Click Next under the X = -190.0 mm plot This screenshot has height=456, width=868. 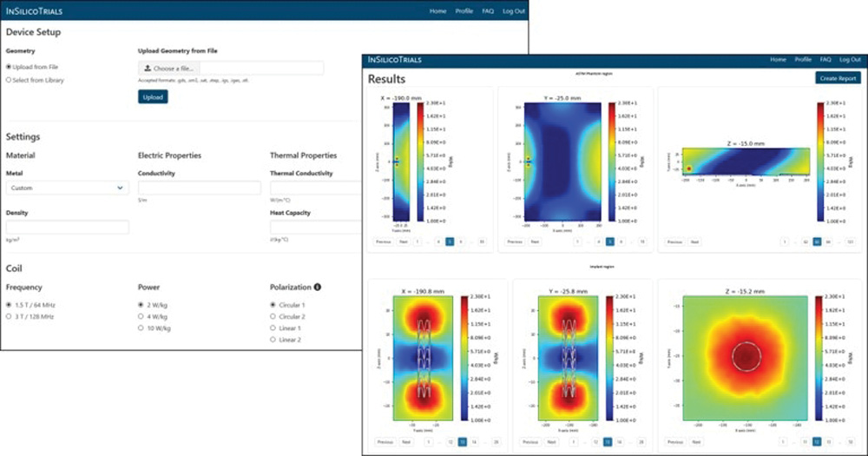click(x=403, y=241)
